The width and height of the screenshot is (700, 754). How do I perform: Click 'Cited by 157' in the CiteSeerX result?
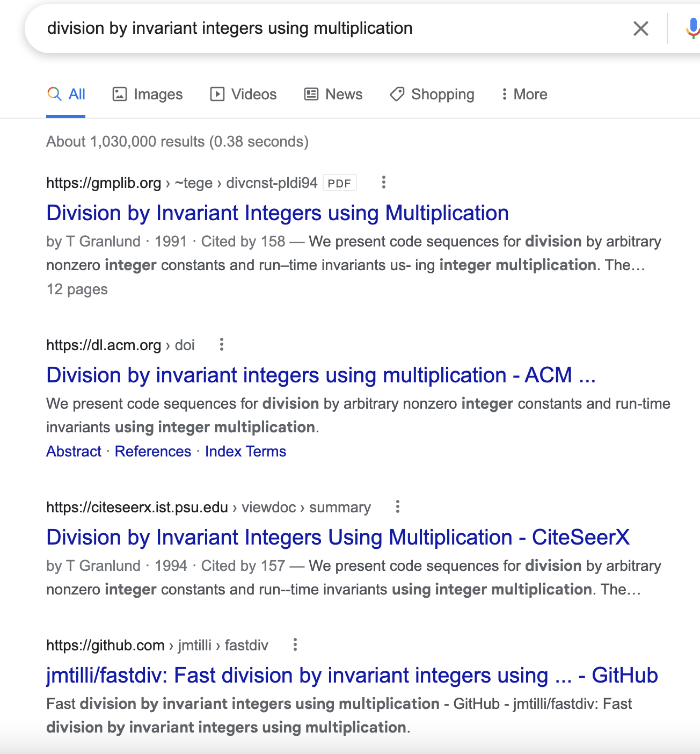pyautogui.click(x=243, y=566)
